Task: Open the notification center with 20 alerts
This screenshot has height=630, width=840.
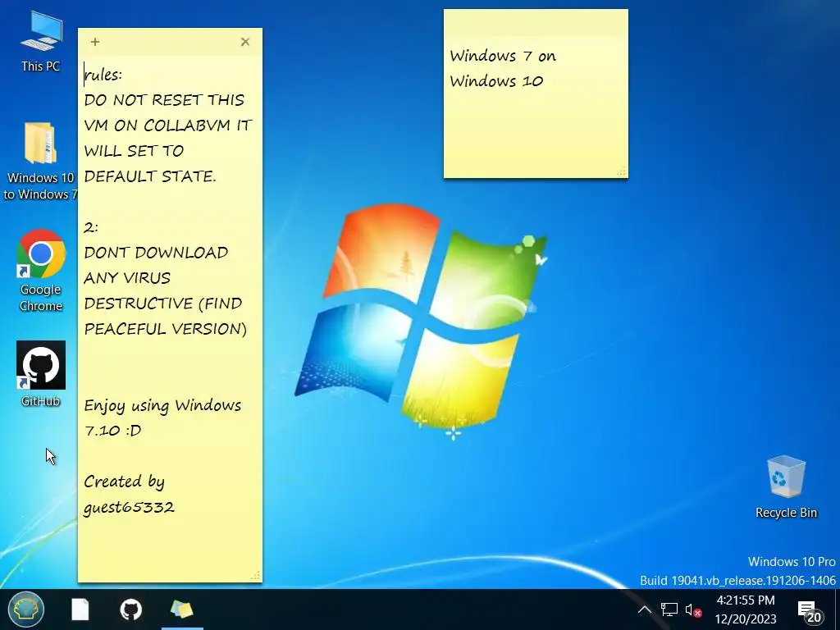Action: tap(810, 611)
